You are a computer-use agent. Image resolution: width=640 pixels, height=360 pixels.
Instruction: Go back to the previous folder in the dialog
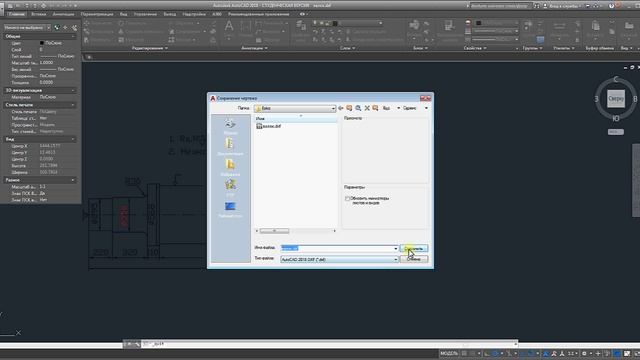[x=340, y=108]
